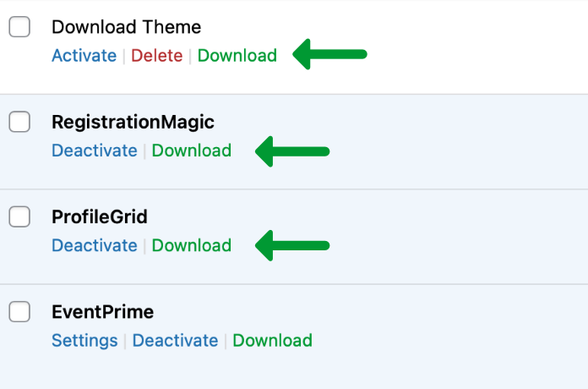
Task: Click Download under Download Theme
Action: pos(237,56)
